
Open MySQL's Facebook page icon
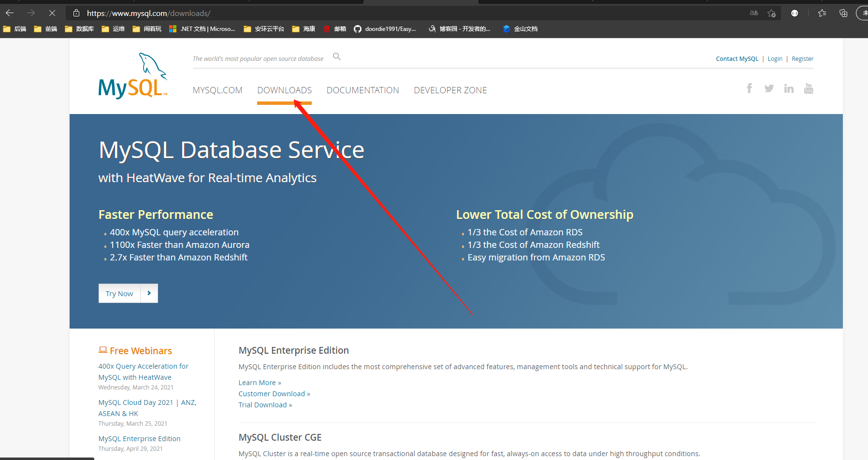749,88
